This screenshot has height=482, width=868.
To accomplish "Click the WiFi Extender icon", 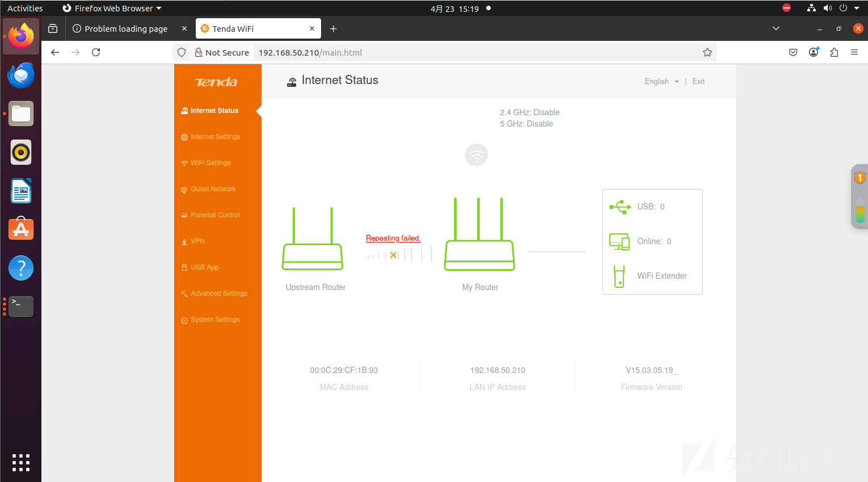I will [619, 276].
